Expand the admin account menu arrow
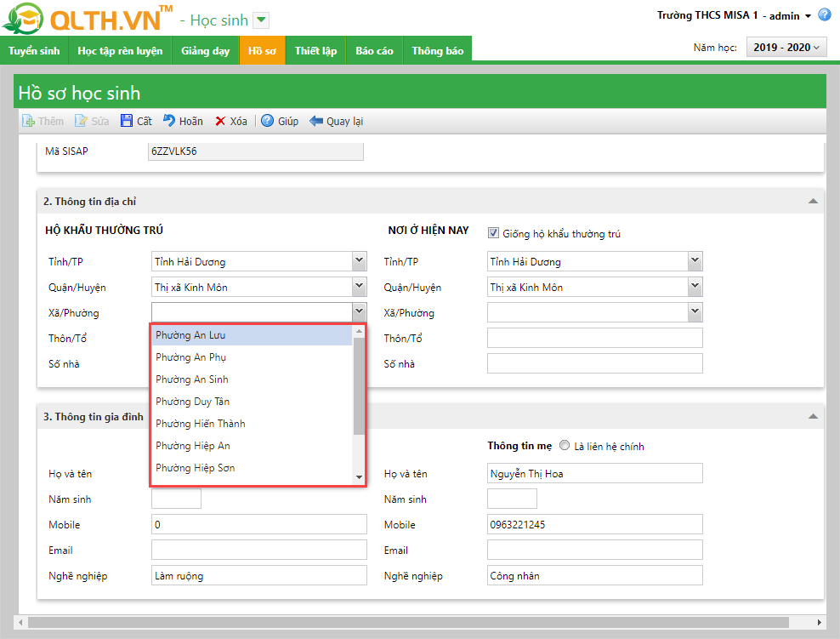Image resolution: width=840 pixels, height=639 pixels. (808, 16)
